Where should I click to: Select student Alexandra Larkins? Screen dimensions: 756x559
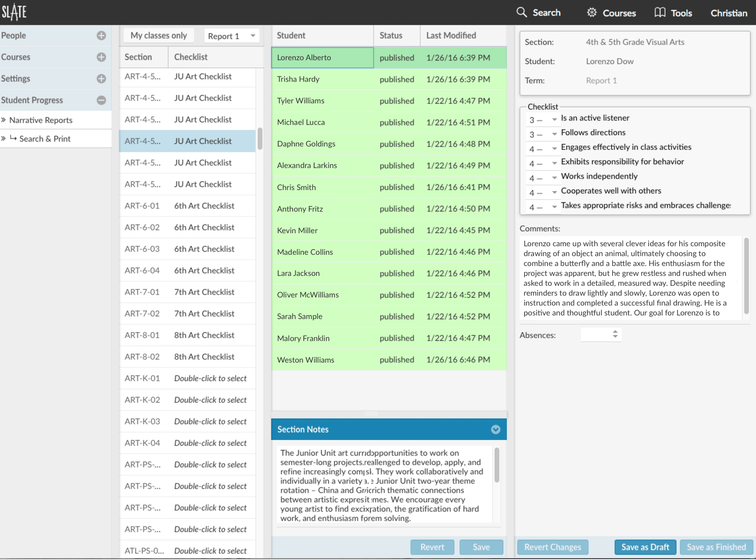coord(389,165)
